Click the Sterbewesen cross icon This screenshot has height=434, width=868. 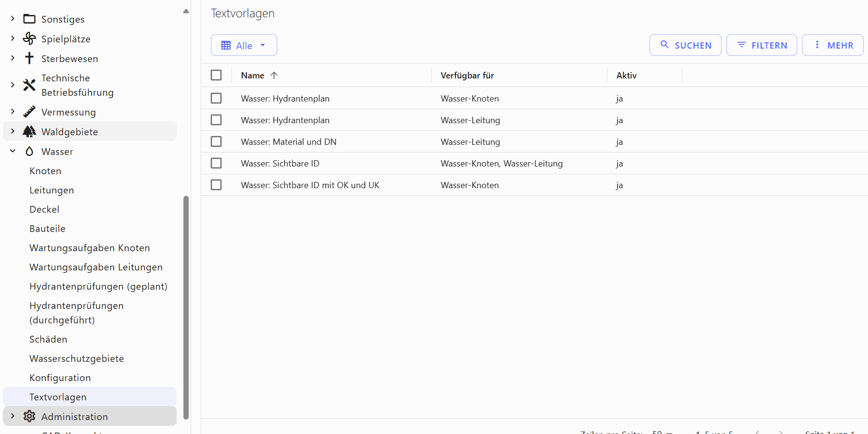(29, 58)
